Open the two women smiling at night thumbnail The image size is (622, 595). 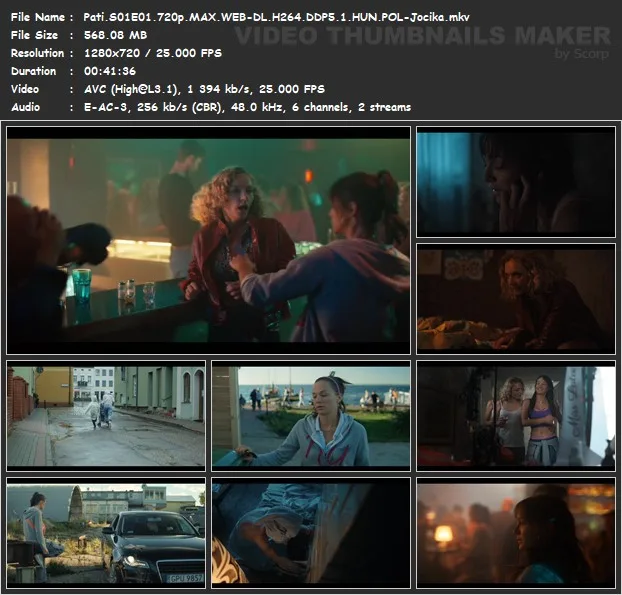coord(516,416)
